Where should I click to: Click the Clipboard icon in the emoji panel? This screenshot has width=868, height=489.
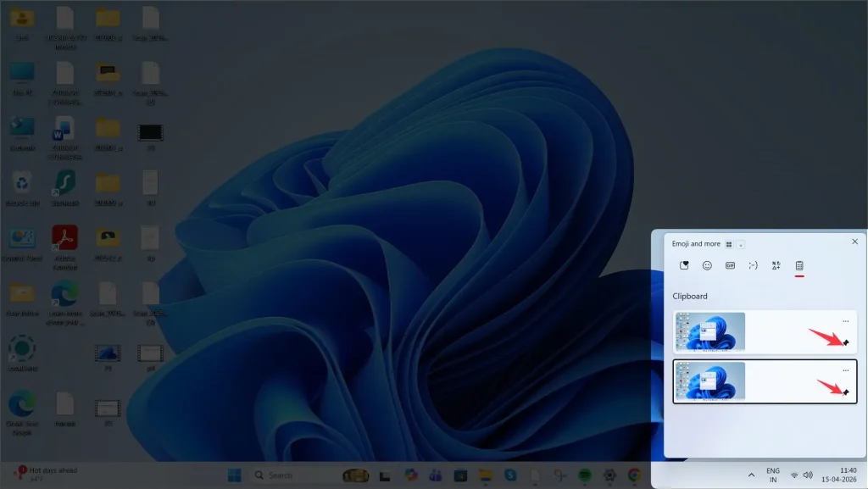(x=799, y=264)
